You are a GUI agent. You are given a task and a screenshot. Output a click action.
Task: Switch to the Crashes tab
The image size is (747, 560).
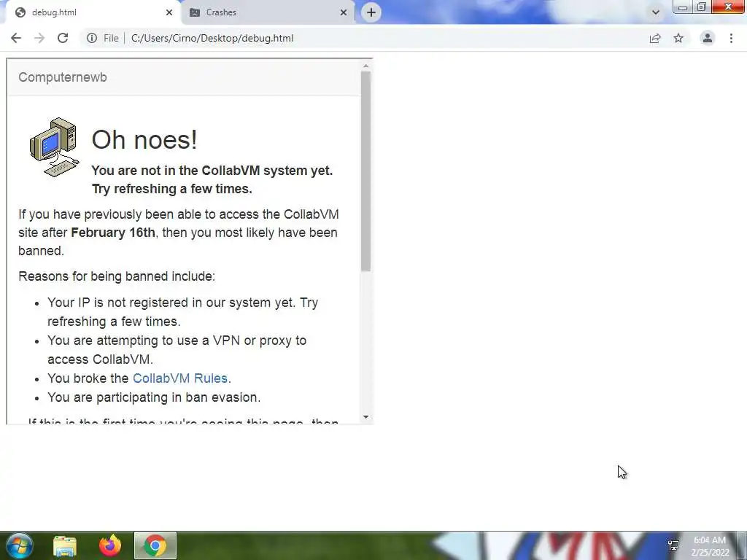pyautogui.click(x=268, y=12)
